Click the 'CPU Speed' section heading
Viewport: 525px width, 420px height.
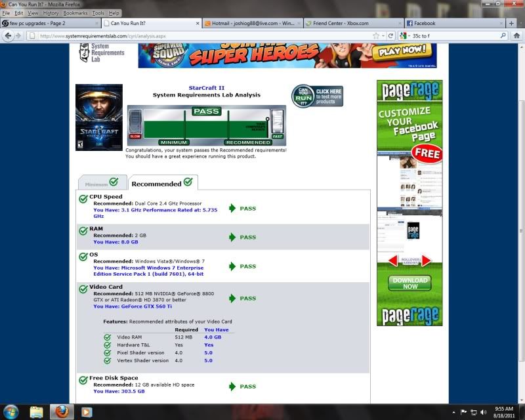click(106, 197)
